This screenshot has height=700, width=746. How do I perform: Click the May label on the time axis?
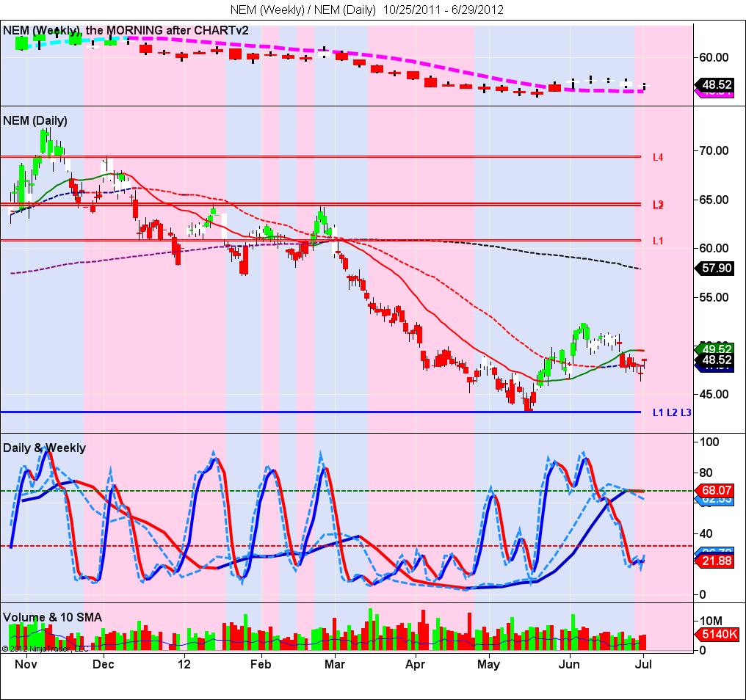pyautogui.click(x=488, y=664)
